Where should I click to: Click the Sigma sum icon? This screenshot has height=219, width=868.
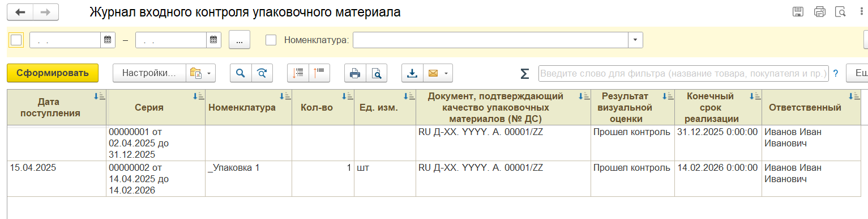click(525, 74)
